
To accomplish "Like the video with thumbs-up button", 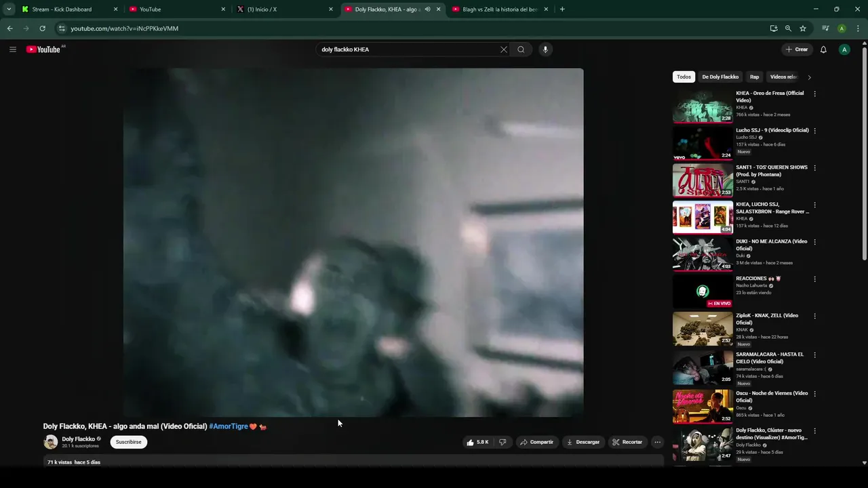I will pyautogui.click(x=477, y=442).
